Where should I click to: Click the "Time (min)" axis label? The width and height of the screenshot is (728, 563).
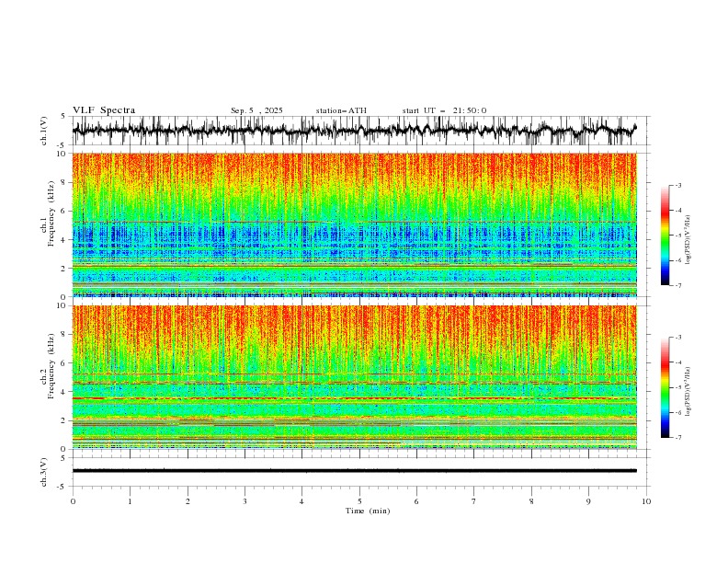(x=368, y=511)
